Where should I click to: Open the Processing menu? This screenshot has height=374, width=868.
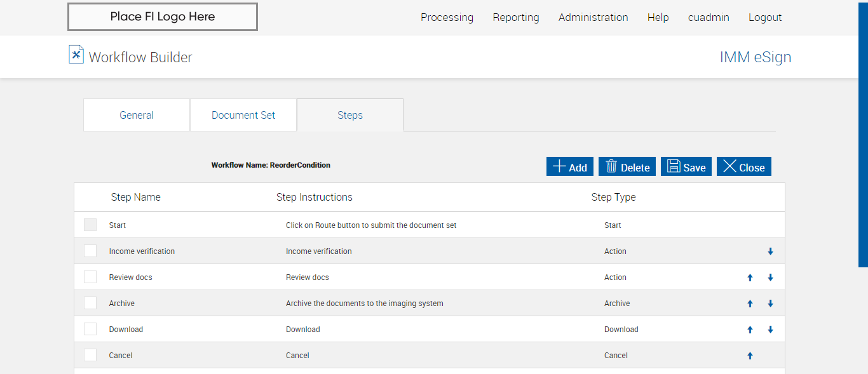447,17
